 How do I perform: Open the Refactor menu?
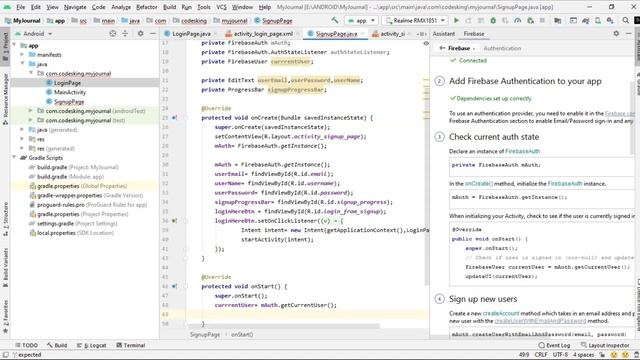(147, 7)
